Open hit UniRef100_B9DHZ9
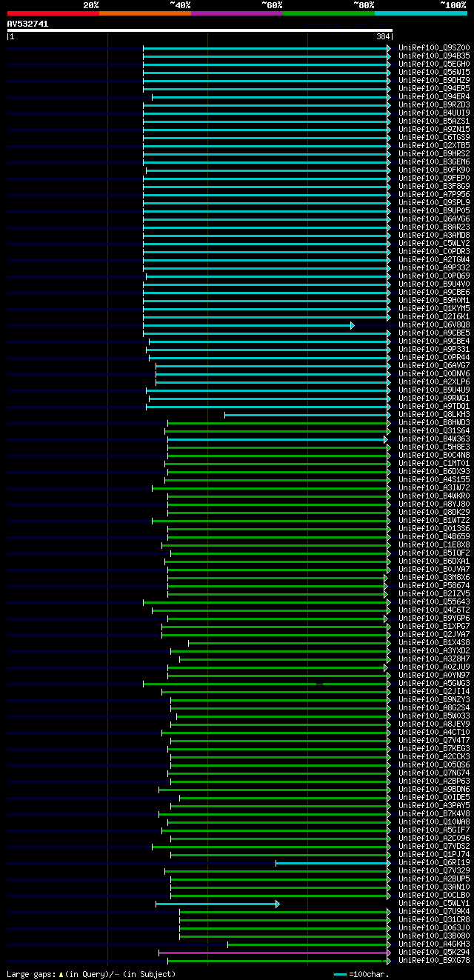Screen dimensions: 474x980 [434, 81]
